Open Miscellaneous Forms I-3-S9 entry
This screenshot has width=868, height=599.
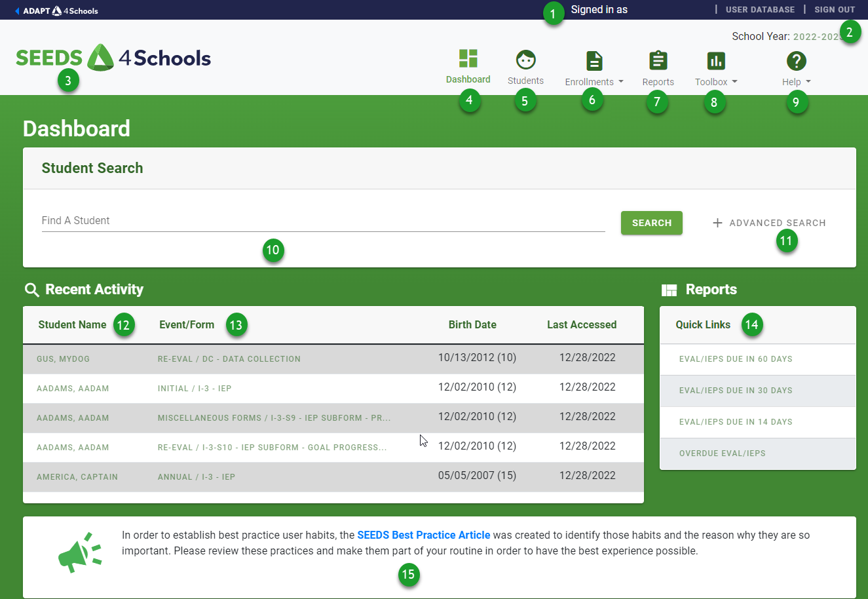point(274,418)
